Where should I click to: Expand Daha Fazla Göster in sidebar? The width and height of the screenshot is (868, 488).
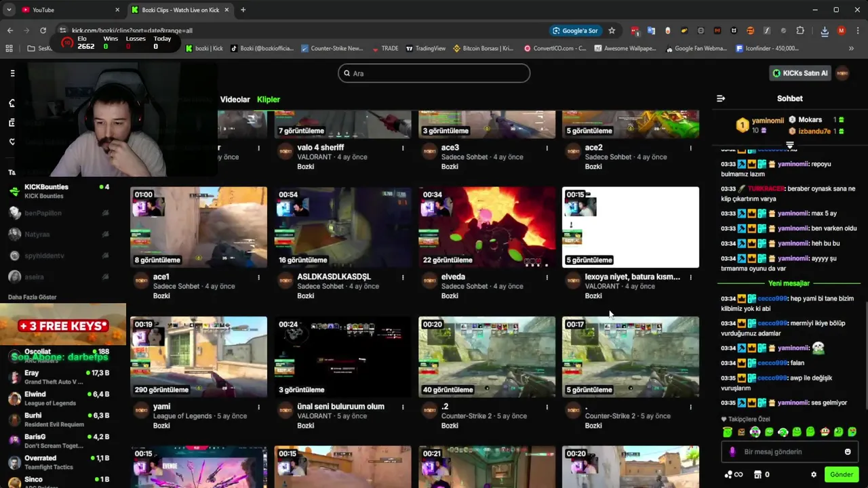click(32, 298)
